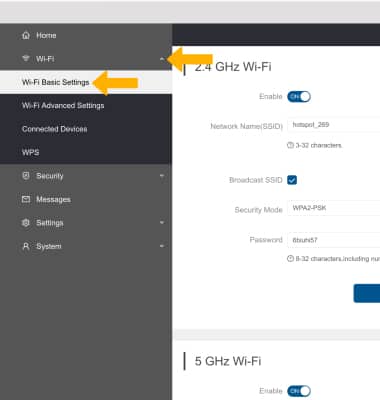Click the info icon beside 3-32 characters
This screenshot has height=400, width=380.
click(x=290, y=145)
